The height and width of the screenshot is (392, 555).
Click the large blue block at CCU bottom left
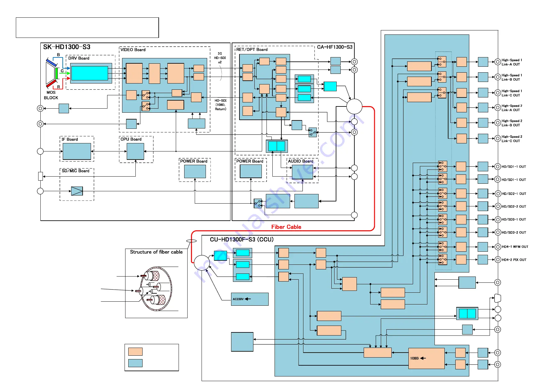(242, 342)
